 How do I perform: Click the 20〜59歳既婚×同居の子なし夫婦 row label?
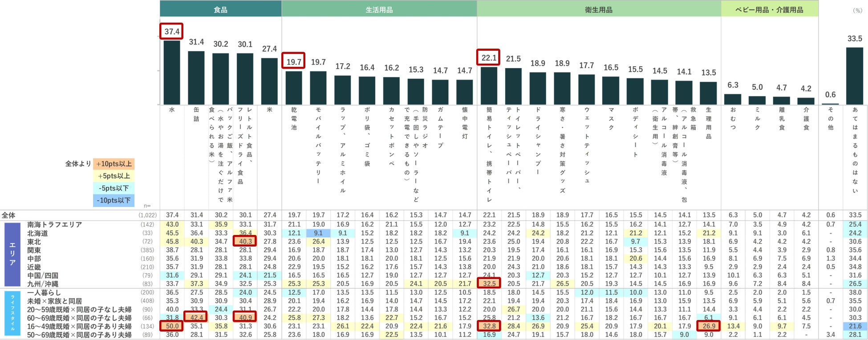tap(79, 310)
